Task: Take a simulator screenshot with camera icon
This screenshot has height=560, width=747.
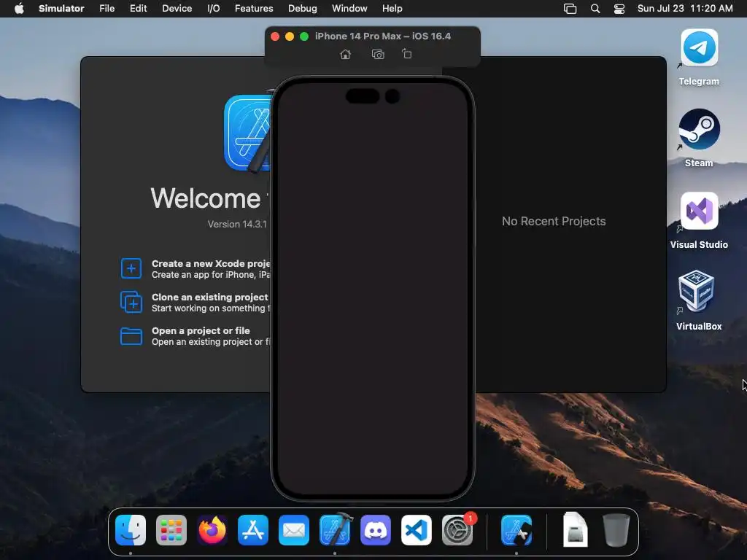Action: click(378, 54)
